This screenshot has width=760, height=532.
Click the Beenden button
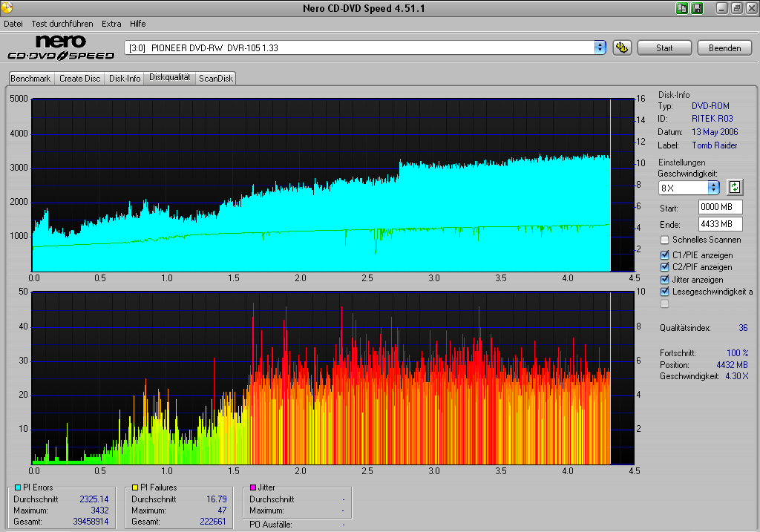point(724,47)
